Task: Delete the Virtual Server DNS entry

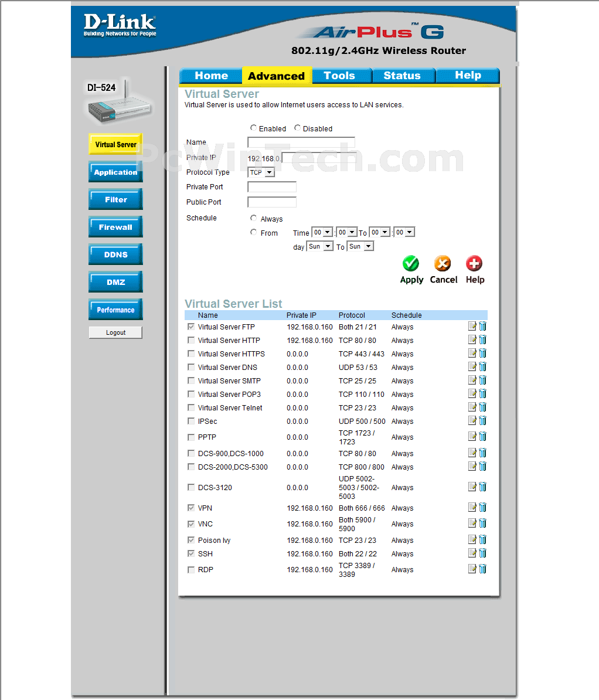Action: tap(482, 366)
